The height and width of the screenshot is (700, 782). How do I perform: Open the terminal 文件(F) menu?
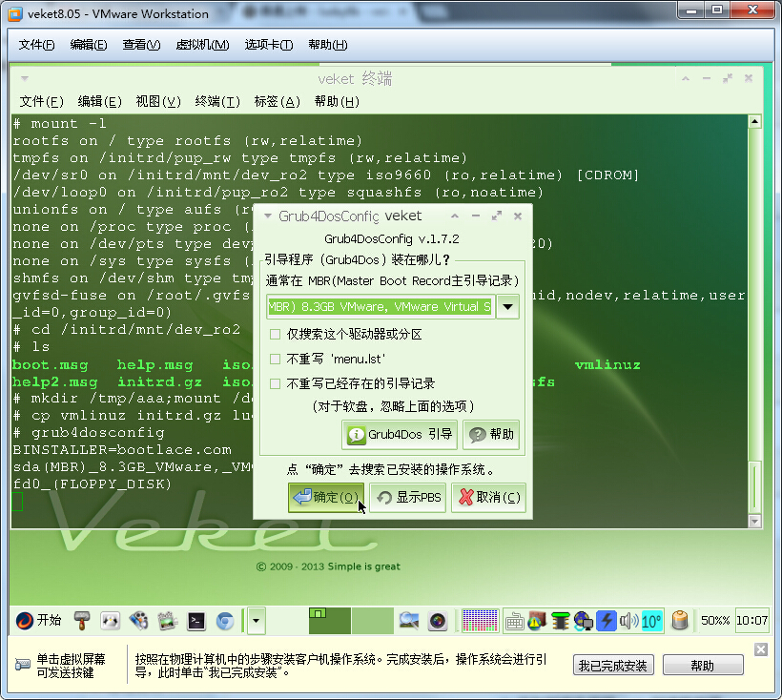click(x=41, y=102)
